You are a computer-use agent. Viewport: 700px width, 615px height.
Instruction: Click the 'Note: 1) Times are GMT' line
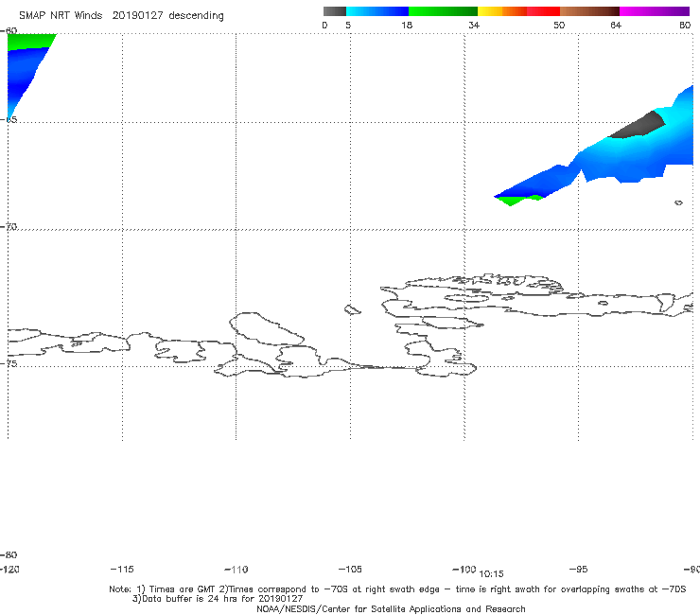pyautogui.click(x=397, y=589)
